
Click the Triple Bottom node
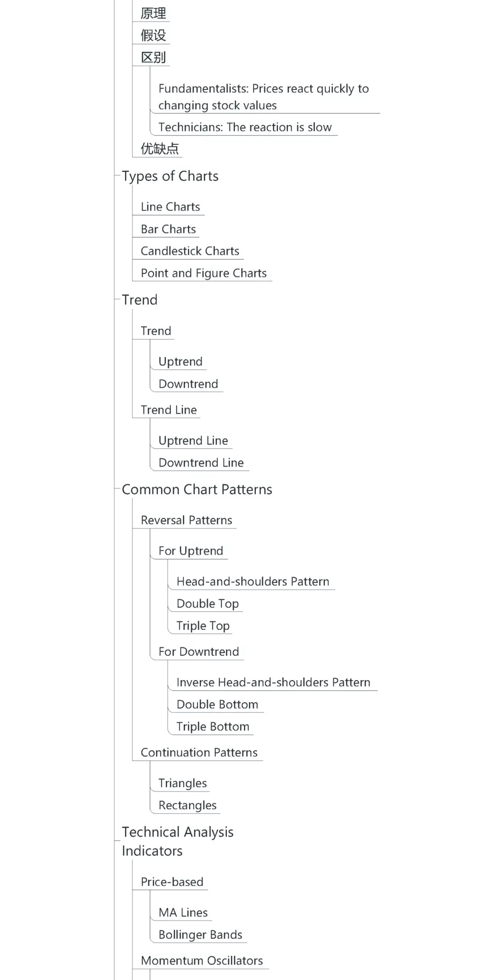212,727
